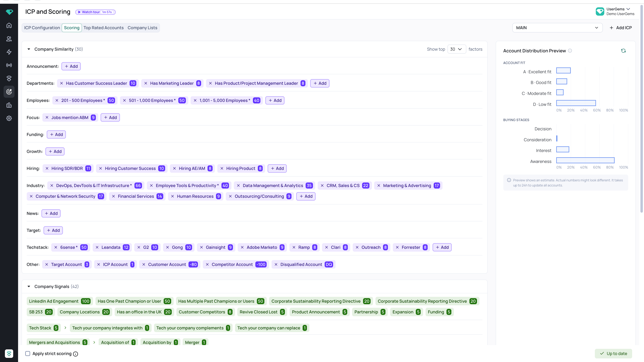
Task: Refresh the Account Distribution Preview
Action: 623,51
